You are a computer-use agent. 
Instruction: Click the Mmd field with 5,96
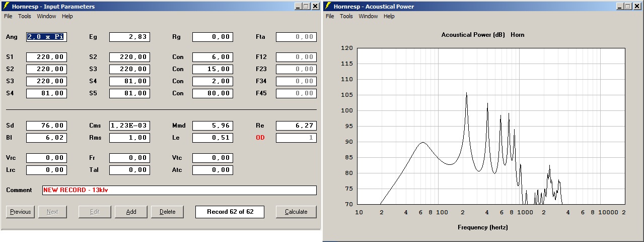(x=212, y=126)
